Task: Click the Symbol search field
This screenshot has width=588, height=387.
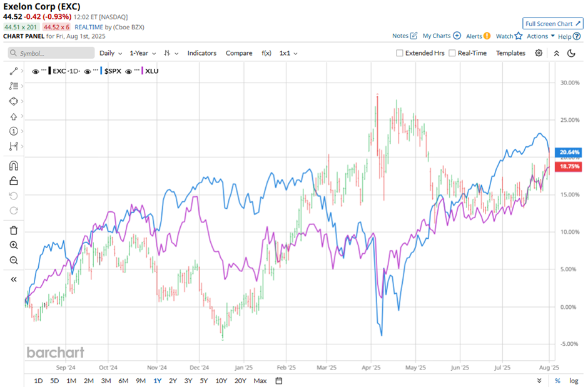Action: click(x=51, y=53)
